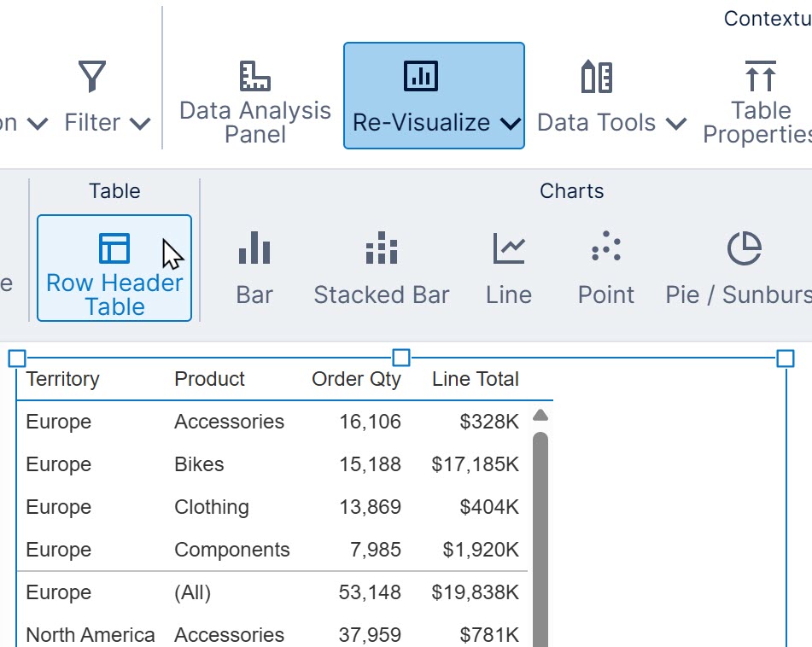Open Table Properties

pyautogui.click(x=759, y=96)
